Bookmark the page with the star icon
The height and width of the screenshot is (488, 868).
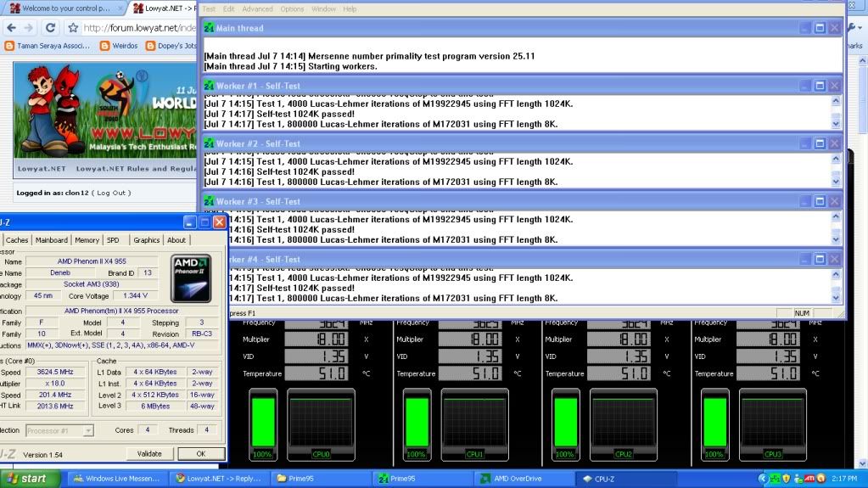coord(75,27)
